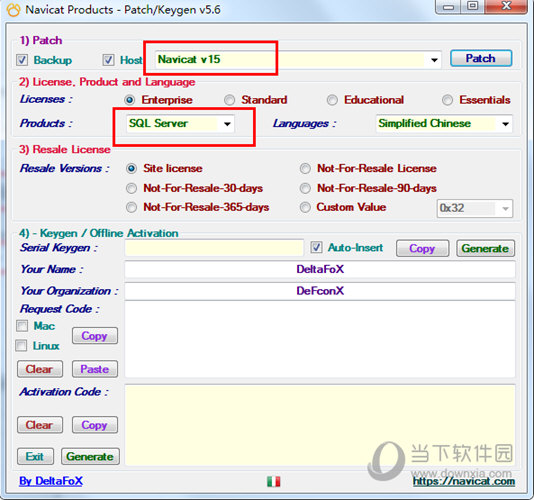Close the Patch/Keygen window
Viewport: 534px width, 500px height.
(506, 6)
